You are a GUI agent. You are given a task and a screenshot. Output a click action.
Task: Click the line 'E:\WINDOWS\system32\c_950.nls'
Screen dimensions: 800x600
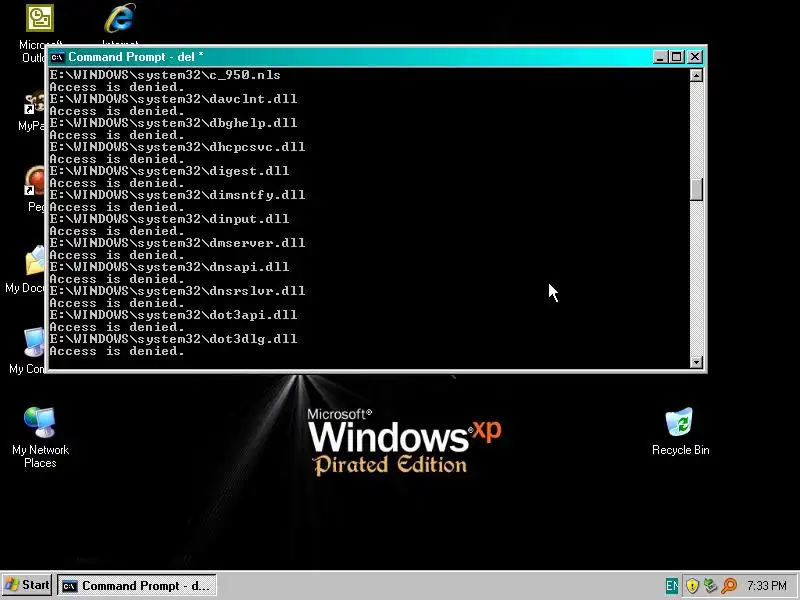165,75
